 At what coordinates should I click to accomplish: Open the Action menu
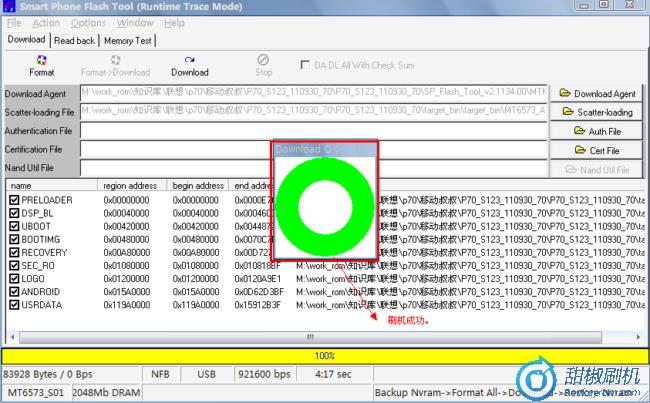click(46, 23)
